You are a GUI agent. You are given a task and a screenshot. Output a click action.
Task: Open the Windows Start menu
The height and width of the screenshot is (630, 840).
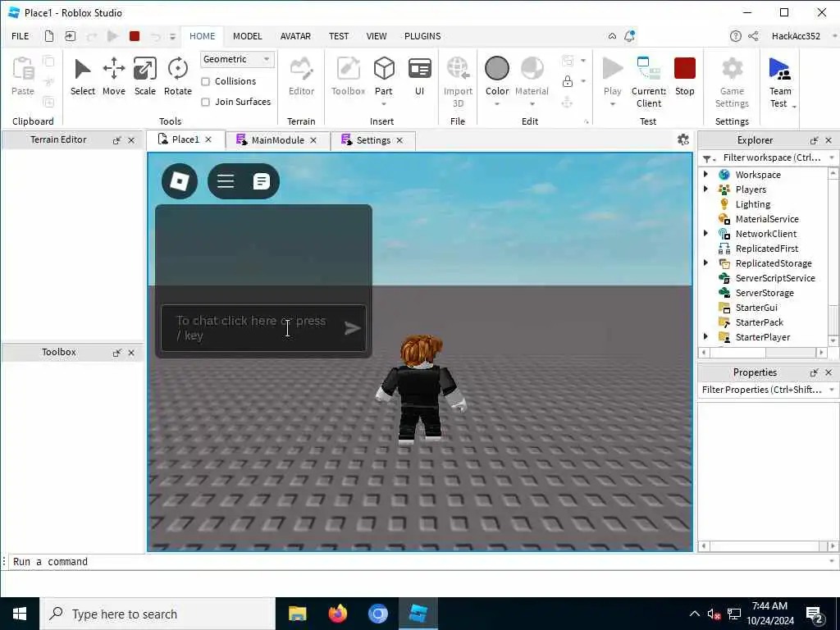(20, 614)
